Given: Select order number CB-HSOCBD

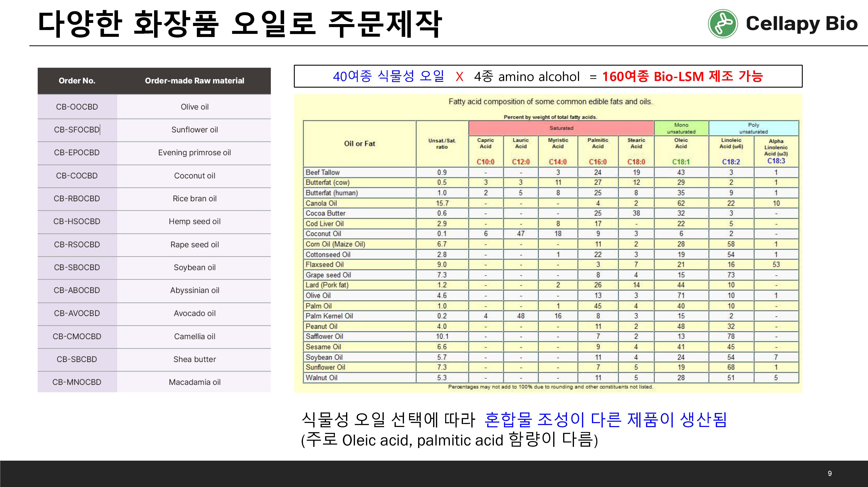Looking at the screenshot, I should [77, 222].
